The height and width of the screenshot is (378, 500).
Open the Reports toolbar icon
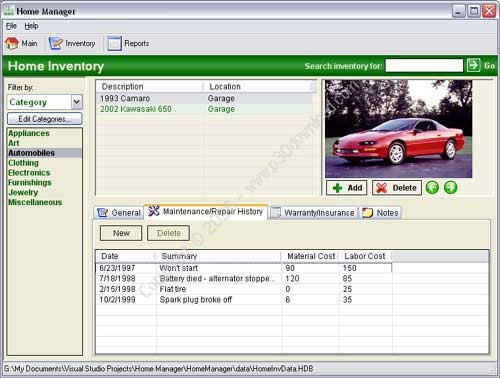pos(114,43)
